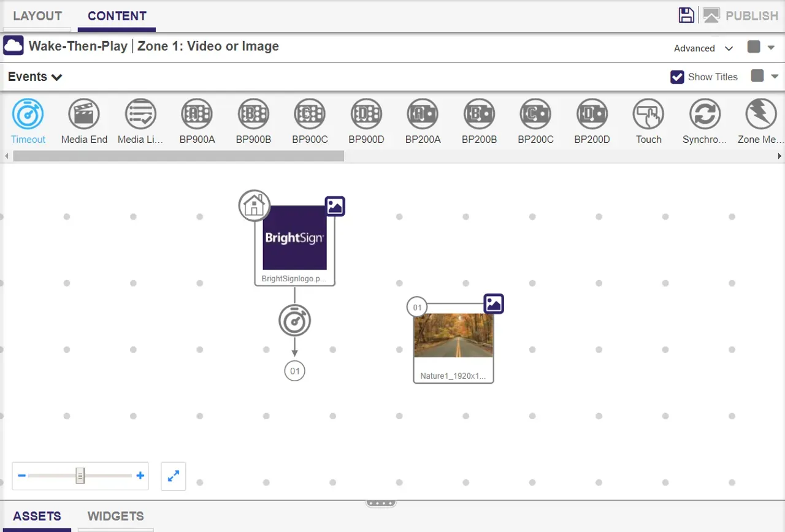Open the color dropdown beside Show Titles

[x=775, y=77]
